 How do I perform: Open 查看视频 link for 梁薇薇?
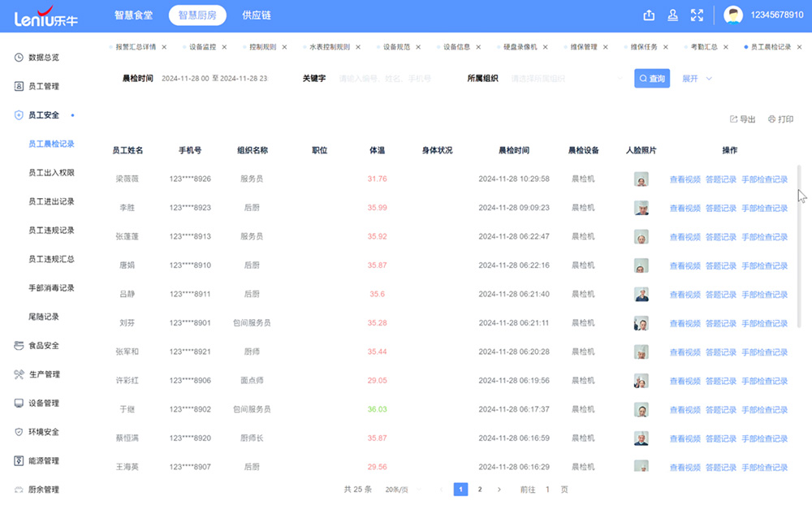click(686, 179)
